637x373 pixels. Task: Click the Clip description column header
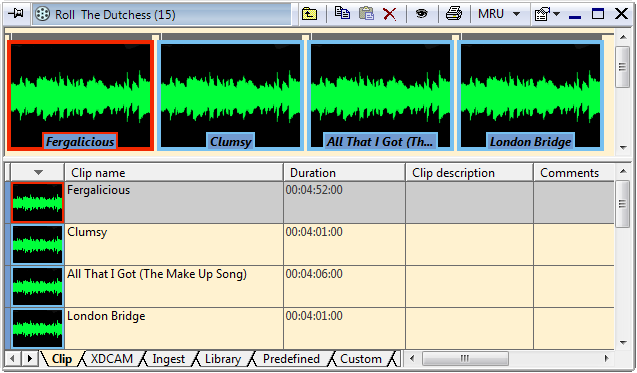469,172
